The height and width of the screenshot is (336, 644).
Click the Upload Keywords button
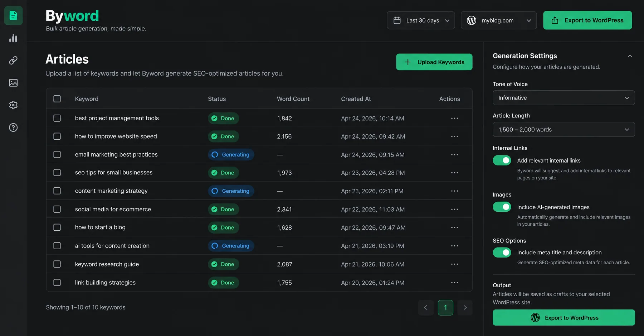[x=434, y=62]
